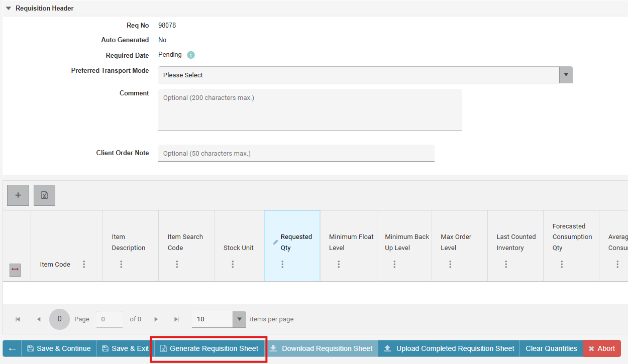Viewport: 628px width, 364px height.
Task: Click the red column resize icon
Action: coord(15,270)
